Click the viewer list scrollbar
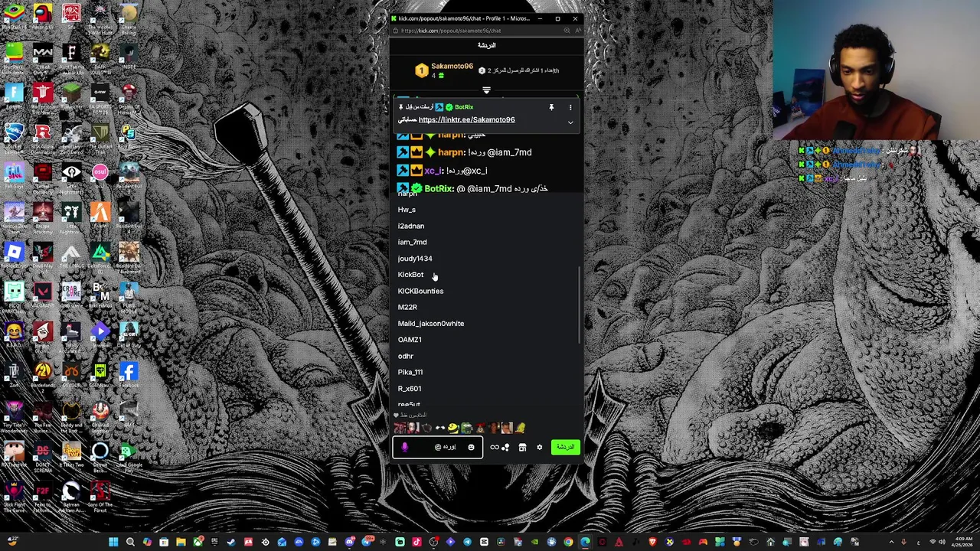This screenshot has height=551, width=980. coord(580,306)
